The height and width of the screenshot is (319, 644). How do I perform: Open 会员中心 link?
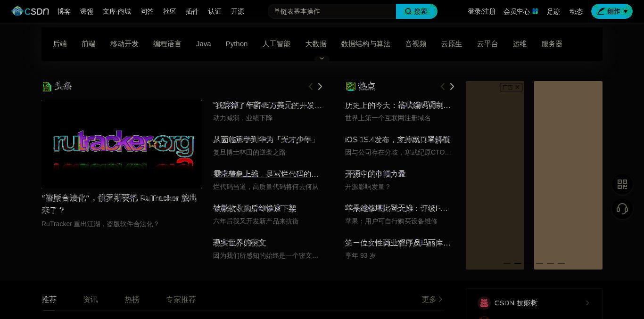517,11
